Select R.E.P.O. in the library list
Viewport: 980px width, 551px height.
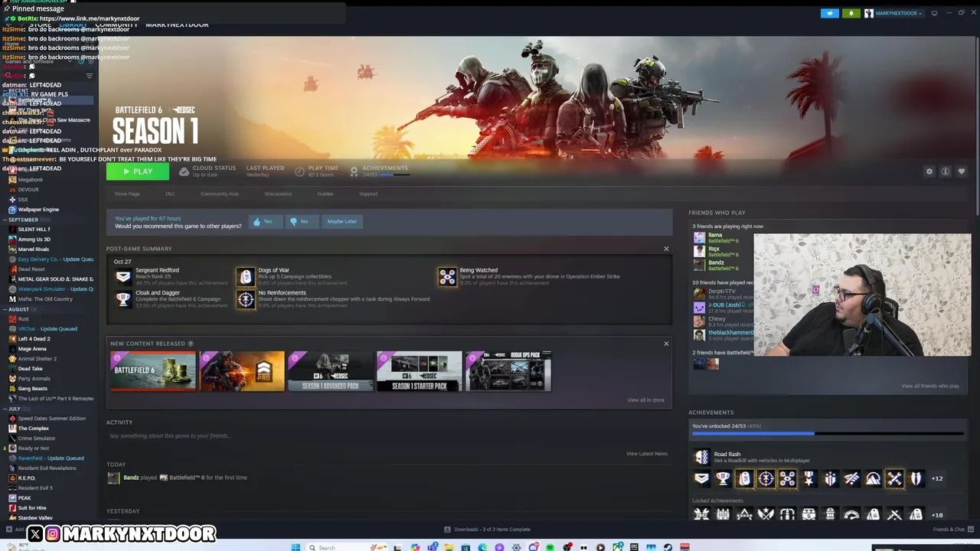pos(27,478)
